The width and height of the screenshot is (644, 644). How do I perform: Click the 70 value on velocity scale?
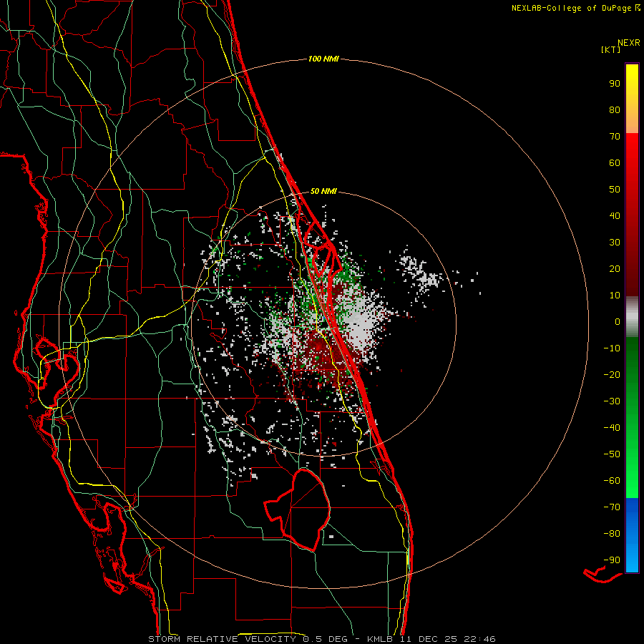coord(615,137)
